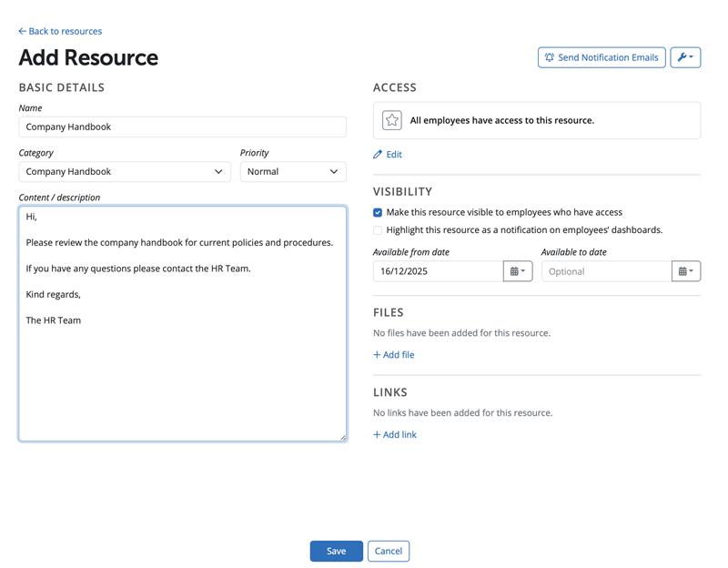Expand the Category dropdown

click(125, 172)
